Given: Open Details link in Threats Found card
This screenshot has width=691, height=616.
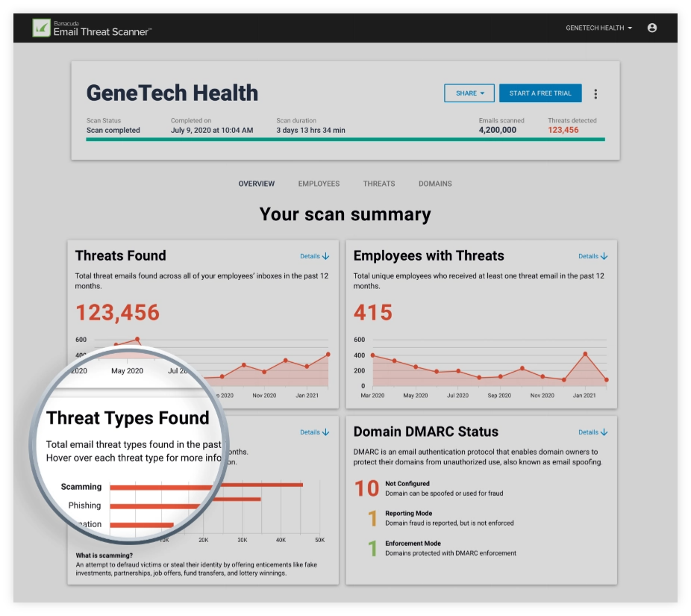Looking at the screenshot, I should [314, 256].
